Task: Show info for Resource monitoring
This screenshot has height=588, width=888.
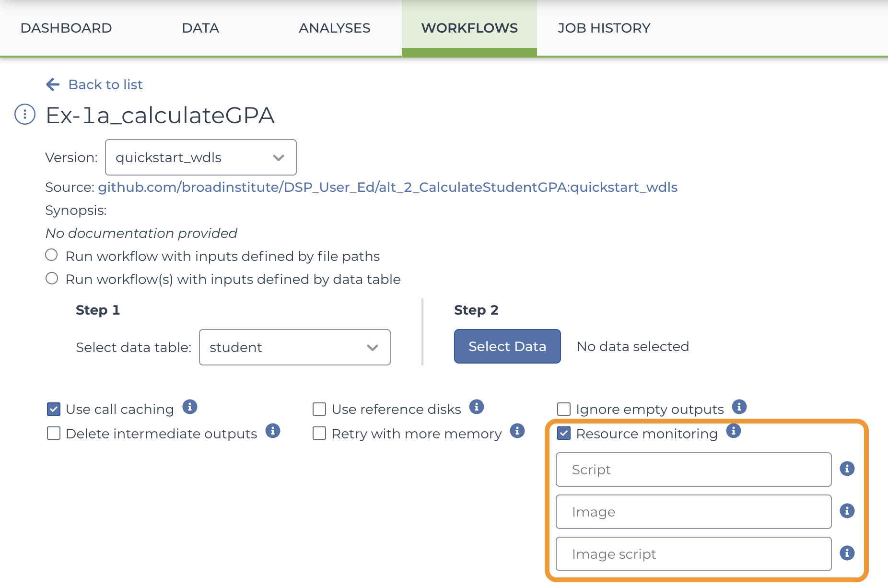Action: pos(734,431)
